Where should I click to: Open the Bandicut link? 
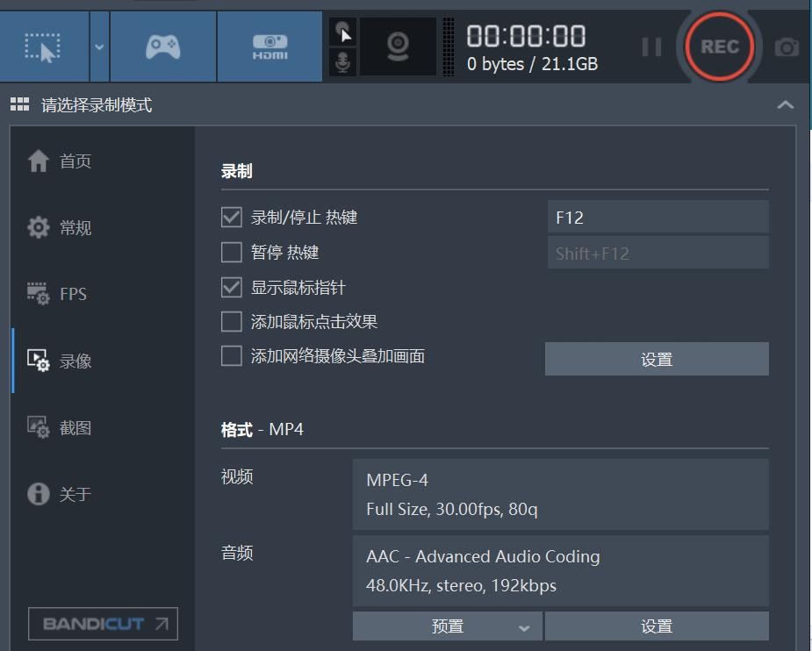coord(103,624)
